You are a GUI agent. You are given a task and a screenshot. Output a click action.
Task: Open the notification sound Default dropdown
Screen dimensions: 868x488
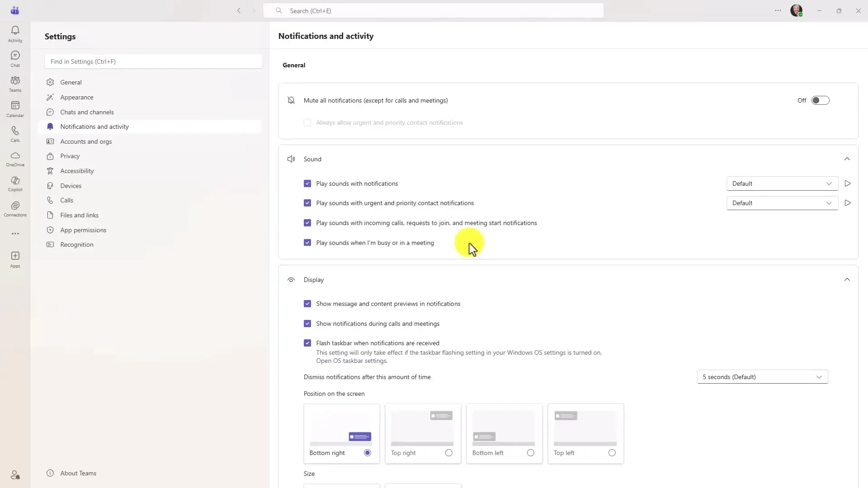click(x=782, y=183)
